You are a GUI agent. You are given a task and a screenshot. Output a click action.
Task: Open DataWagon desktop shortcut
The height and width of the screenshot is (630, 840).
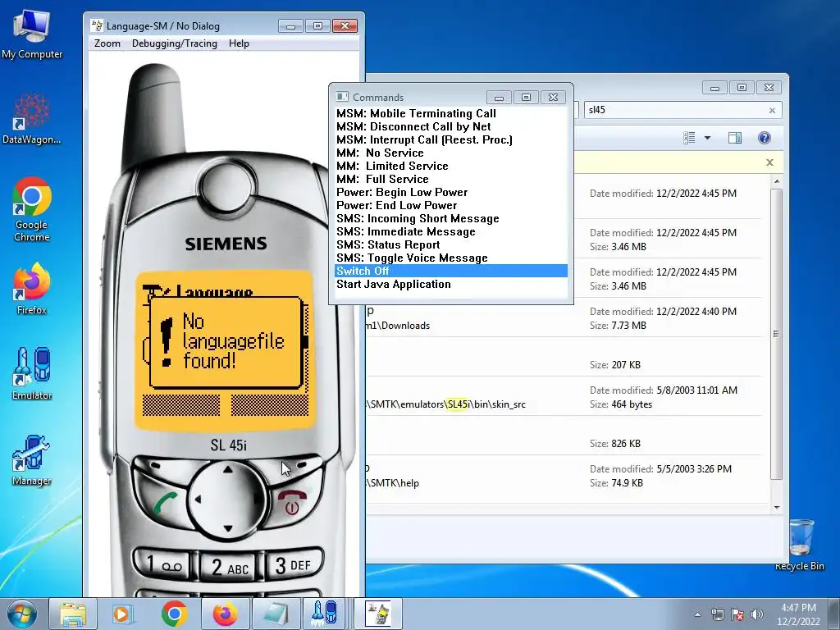[32, 119]
